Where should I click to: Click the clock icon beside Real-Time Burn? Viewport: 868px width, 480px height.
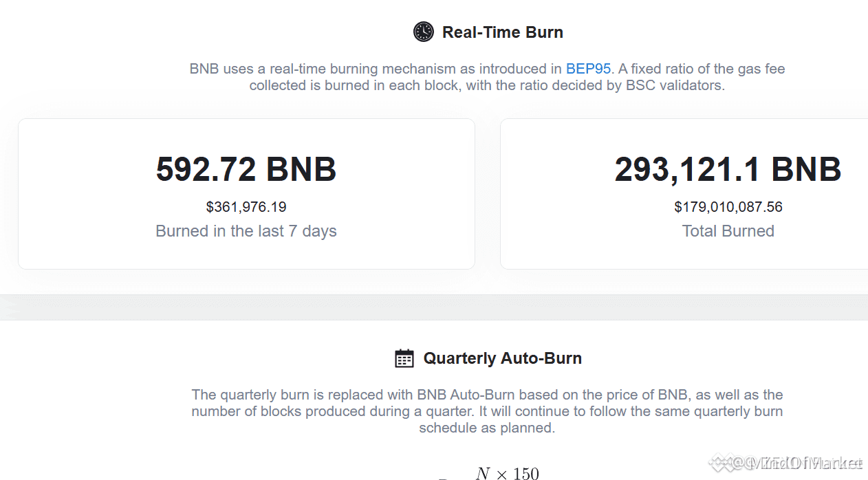(424, 32)
